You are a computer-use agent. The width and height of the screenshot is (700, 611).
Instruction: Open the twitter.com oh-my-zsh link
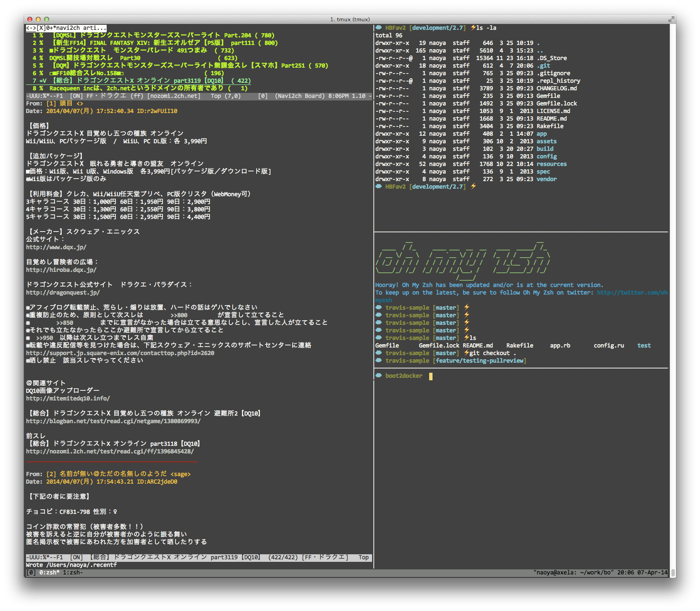(632, 292)
